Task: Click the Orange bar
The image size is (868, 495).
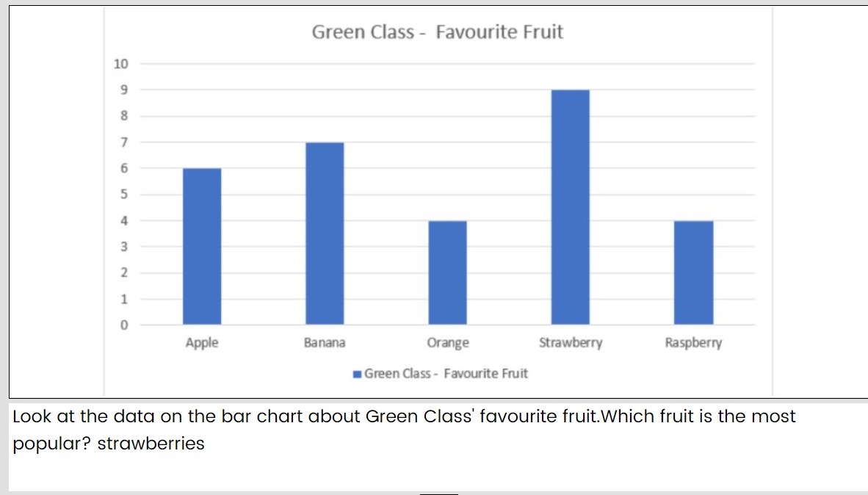Action: point(448,272)
